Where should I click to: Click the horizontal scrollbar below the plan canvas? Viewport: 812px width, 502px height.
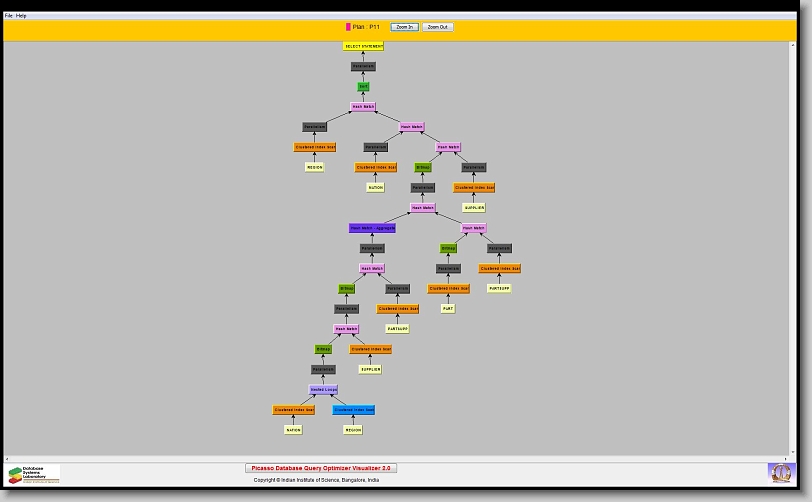coord(400,458)
